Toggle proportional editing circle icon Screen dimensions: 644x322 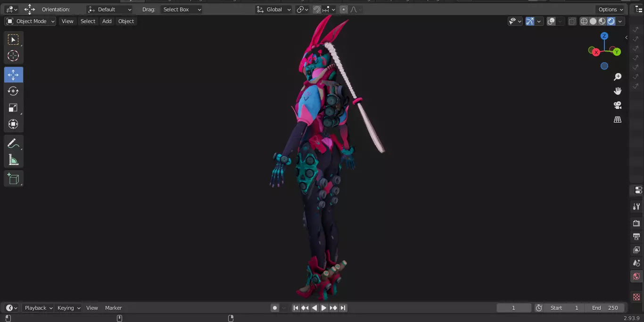pyautogui.click(x=343, y=9)
